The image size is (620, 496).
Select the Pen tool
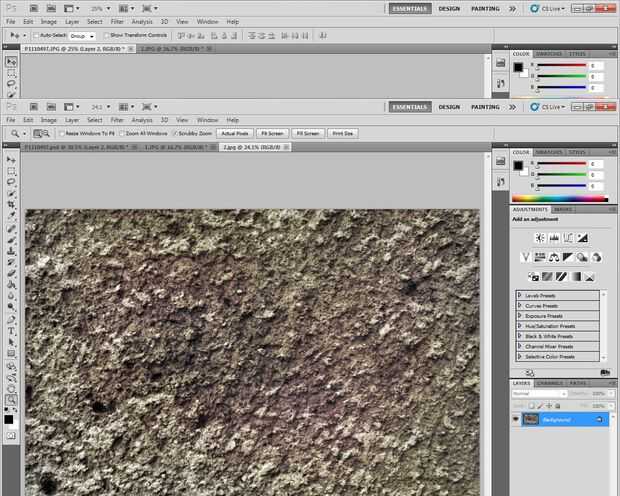coord(11,318)
